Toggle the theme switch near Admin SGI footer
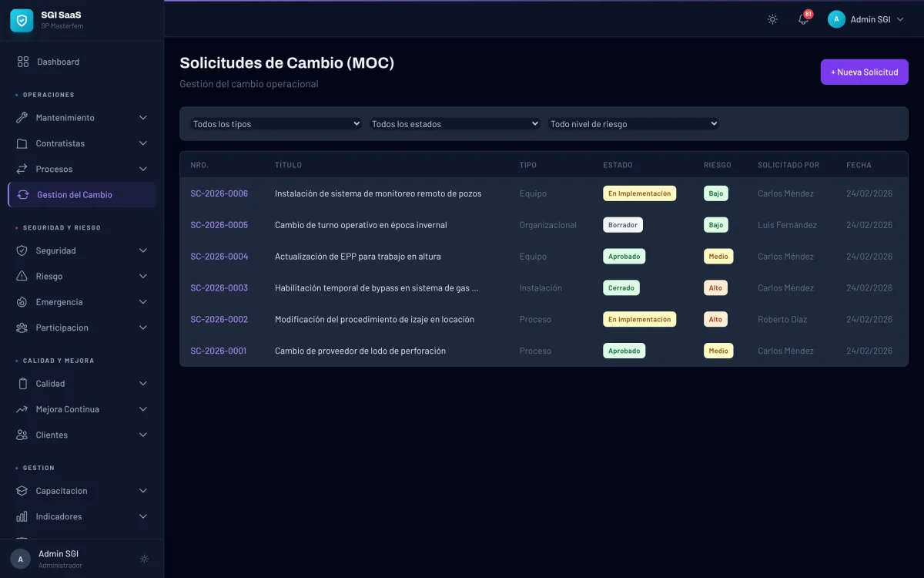This screenshot has width=924, height=578. coord(144,559)
